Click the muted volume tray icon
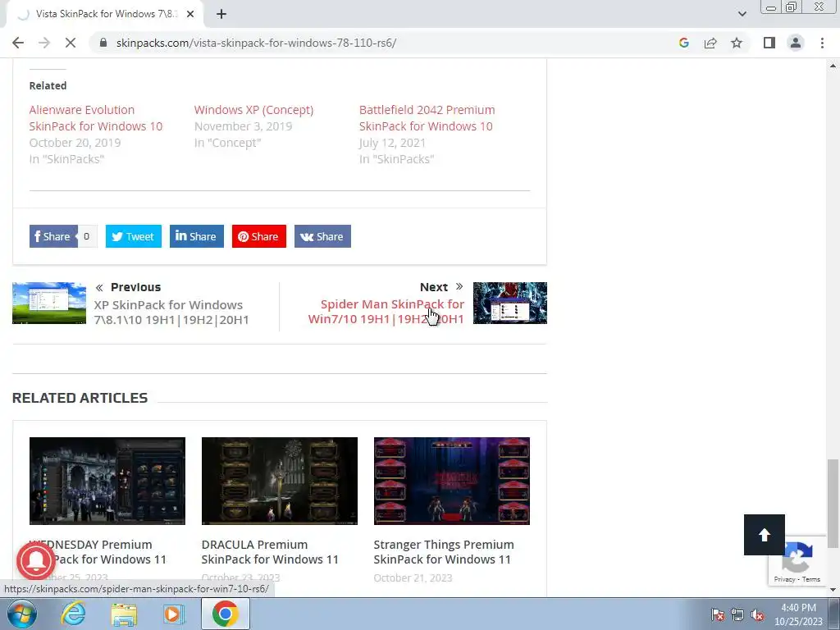The height and width of the screenshot is (630, 840). (757, 614)
